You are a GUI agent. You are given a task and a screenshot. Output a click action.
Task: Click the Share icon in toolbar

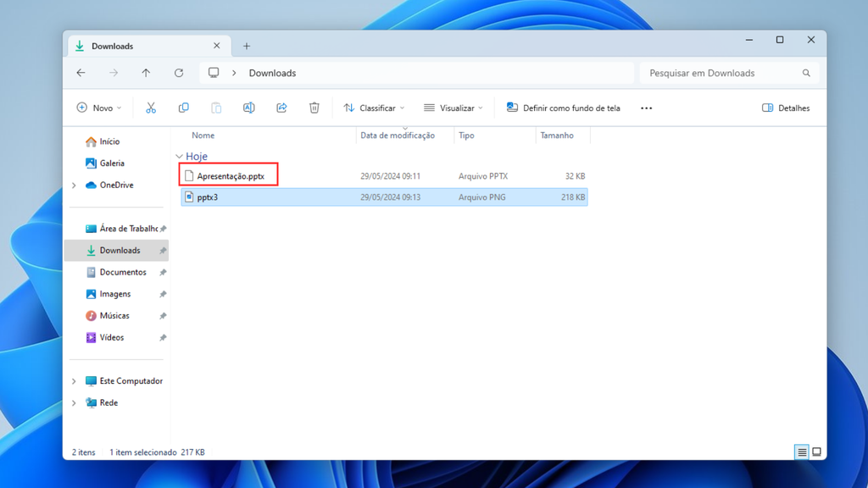coord(281,108)
